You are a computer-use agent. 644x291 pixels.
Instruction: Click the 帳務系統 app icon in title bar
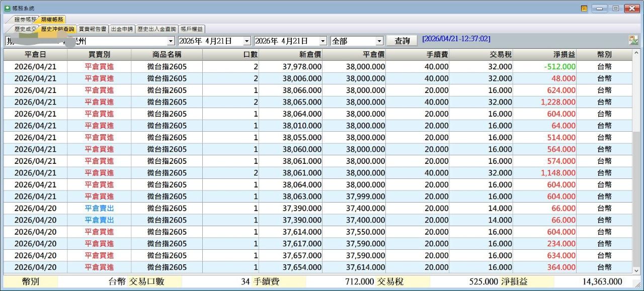(7, 9)
